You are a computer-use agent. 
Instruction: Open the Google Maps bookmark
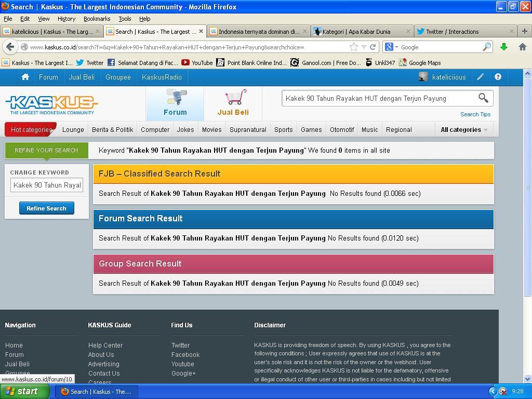[x=420, y=62]
